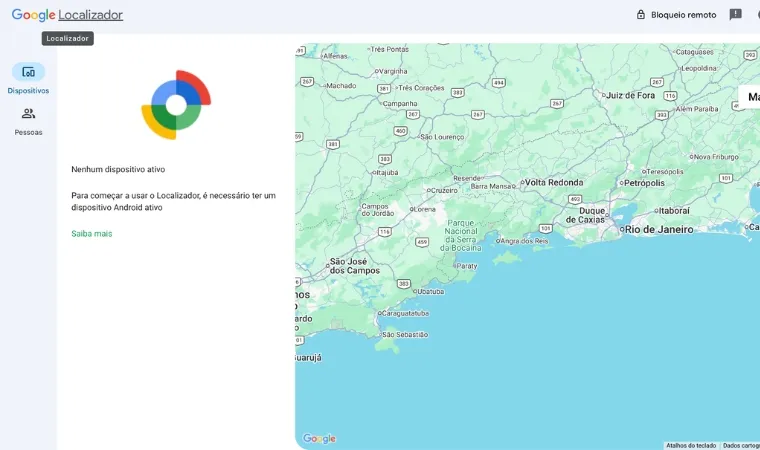Click the Paraty map label
760x450 pixels.
[467, 266]
